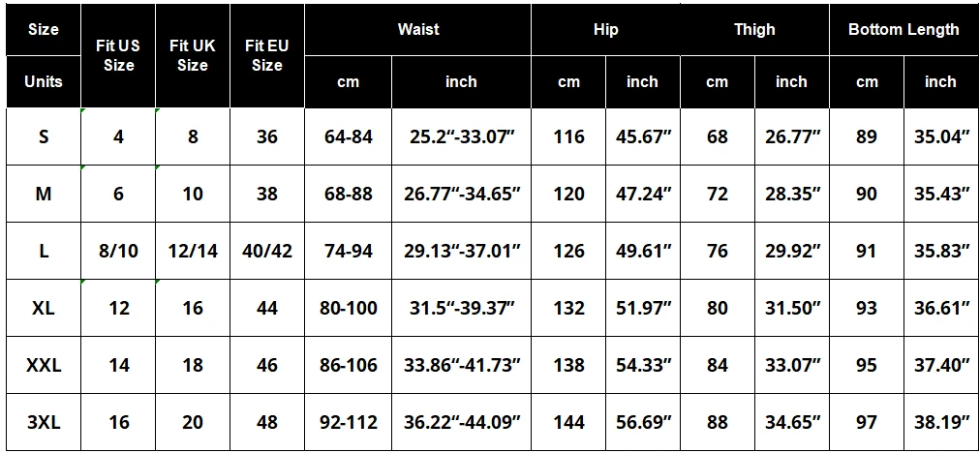Select the US size cell 8/10

[x=118, y=251]
